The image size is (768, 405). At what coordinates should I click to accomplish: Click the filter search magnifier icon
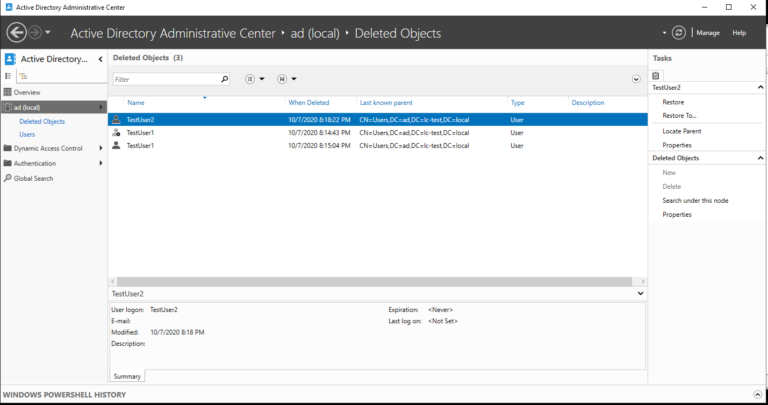pyautogui.click(x=224, y=79)
